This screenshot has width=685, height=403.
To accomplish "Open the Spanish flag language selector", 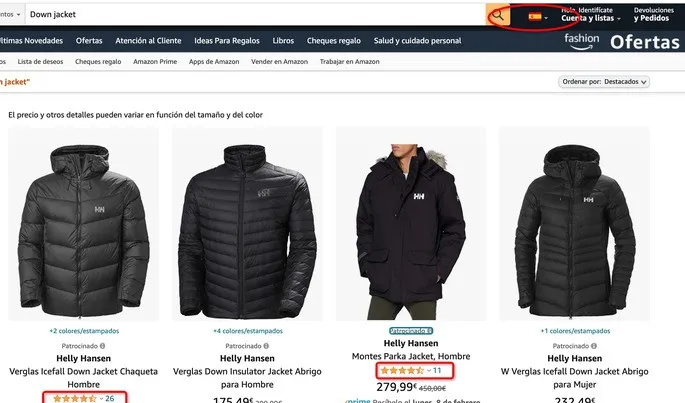I will [x=538, y=17].
